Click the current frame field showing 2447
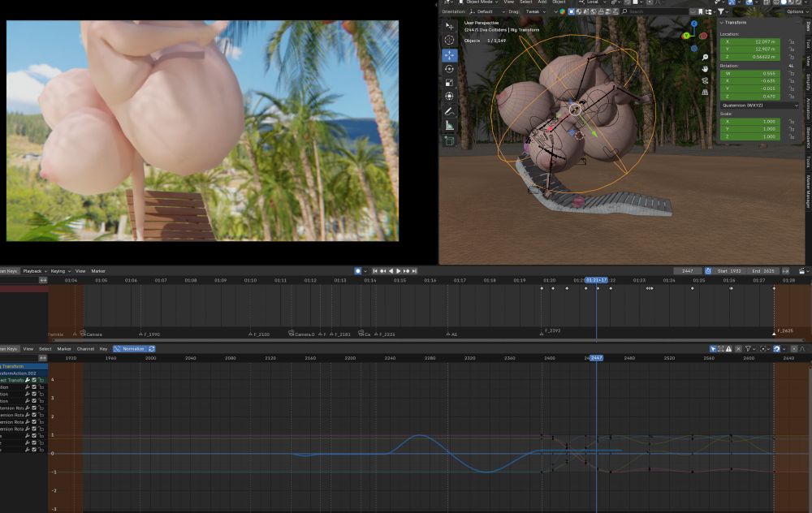The image size is (812, 513). pos(687,271)
